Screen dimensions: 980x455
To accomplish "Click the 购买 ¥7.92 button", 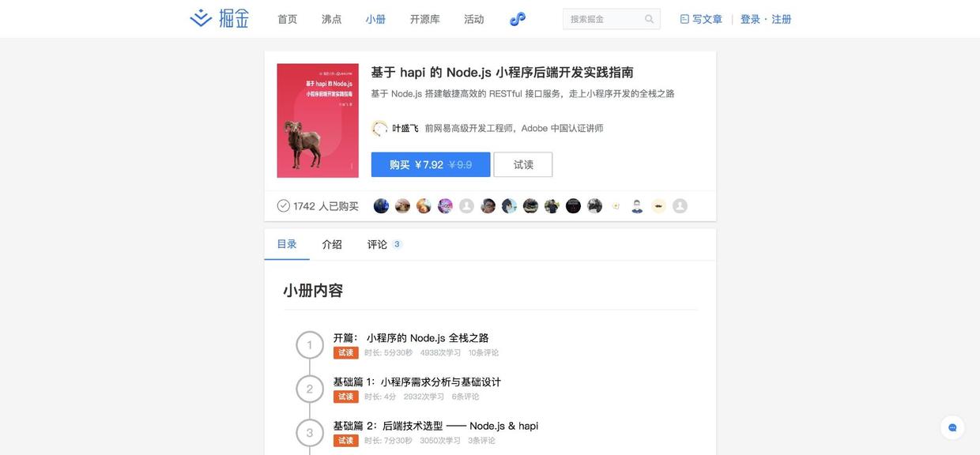I will (431, 164).
